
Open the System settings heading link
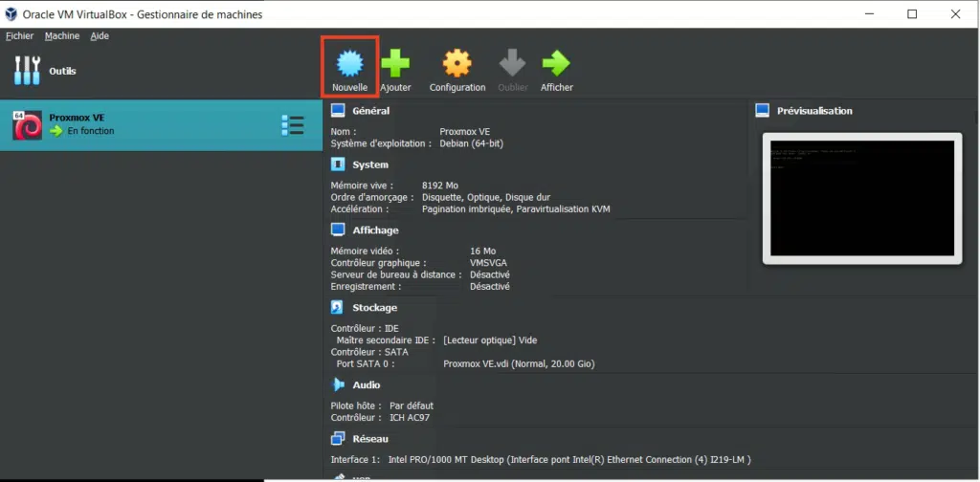[370, 164]
